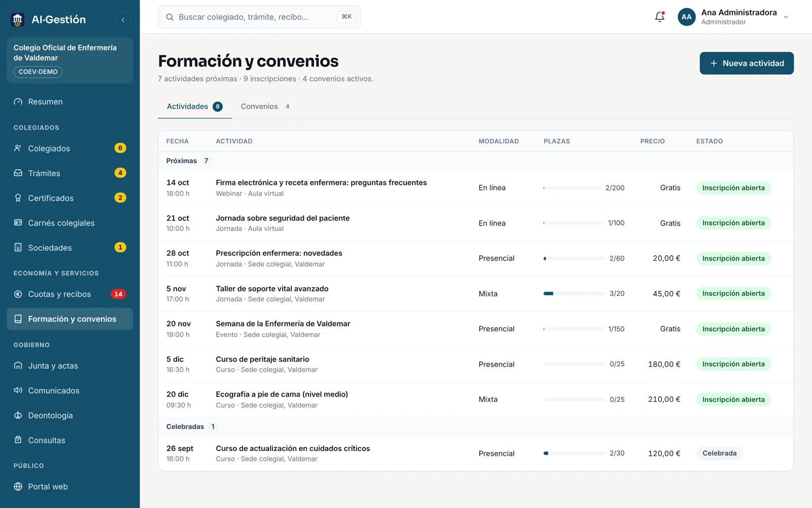Click the Trámites inbox icon
The height and width of the screenshot is (508, 812).
[x=18, y=173]
